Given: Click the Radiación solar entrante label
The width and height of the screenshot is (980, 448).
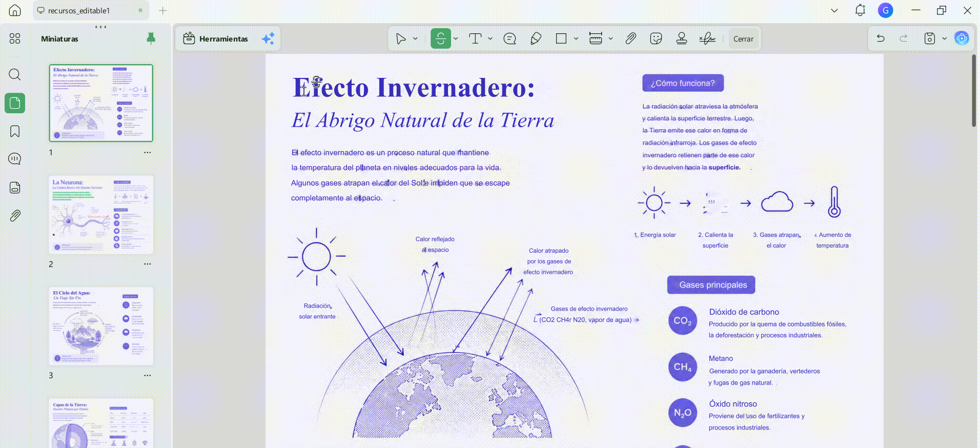Looking at the screenshot, I should click(317, 311).
